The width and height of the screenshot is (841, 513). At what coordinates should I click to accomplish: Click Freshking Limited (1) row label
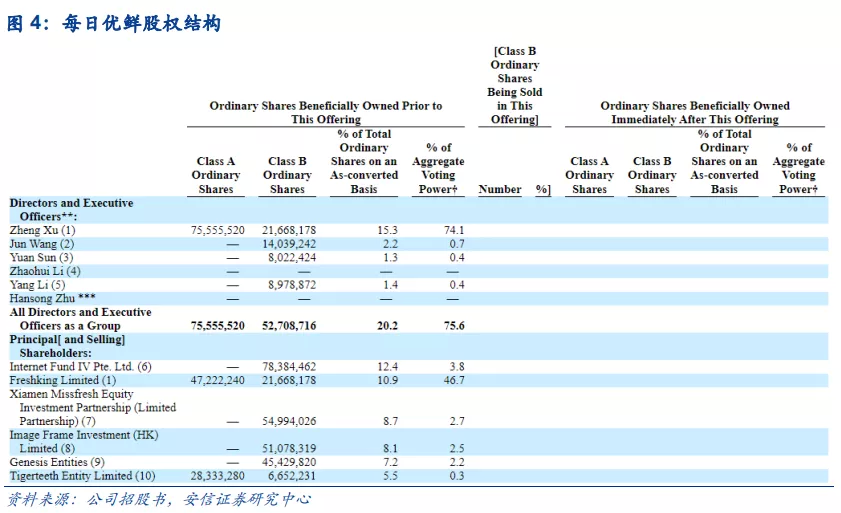pos(63,380)
